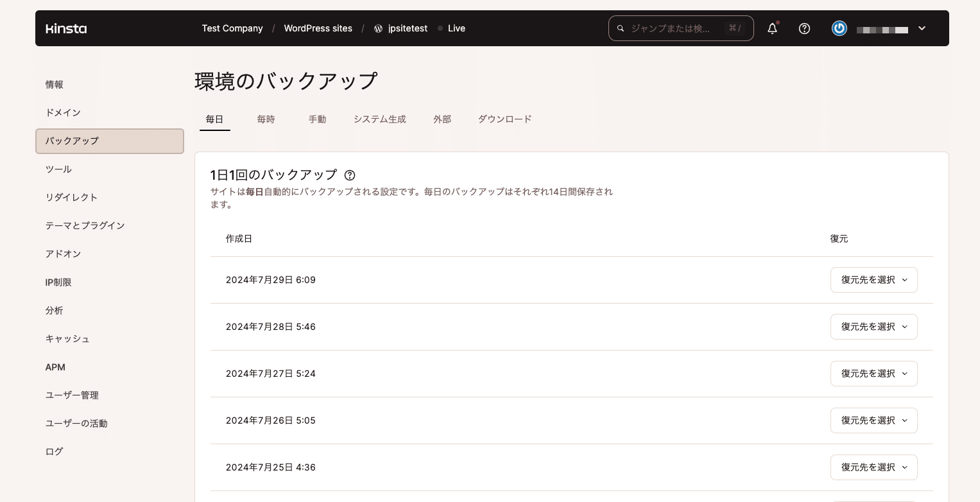The height and width of the screenshot is (502, 980).
Task: Expand the account menu chevron
Action: coord(922,28)
